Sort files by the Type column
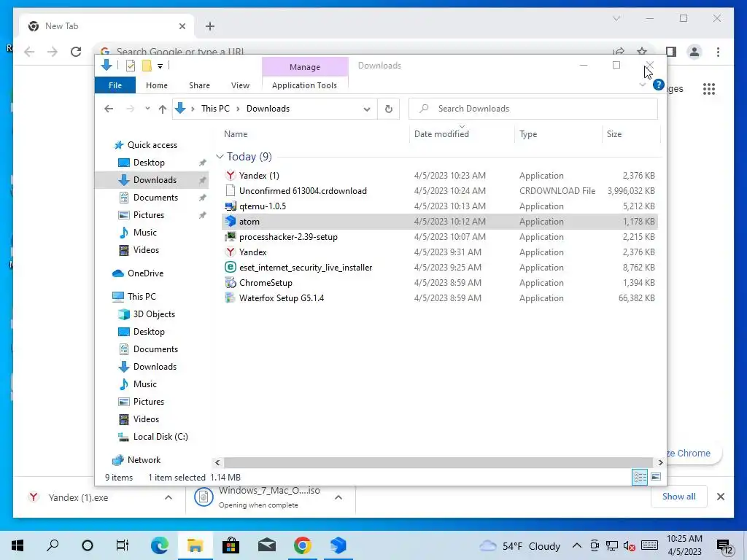This screenshot has width=747, height=560. point(558,134)
